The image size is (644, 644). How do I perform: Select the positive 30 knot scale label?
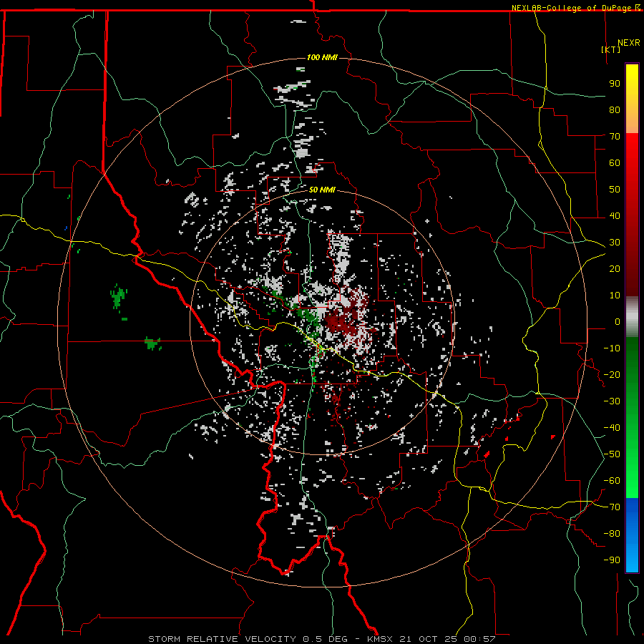point(615,243)
